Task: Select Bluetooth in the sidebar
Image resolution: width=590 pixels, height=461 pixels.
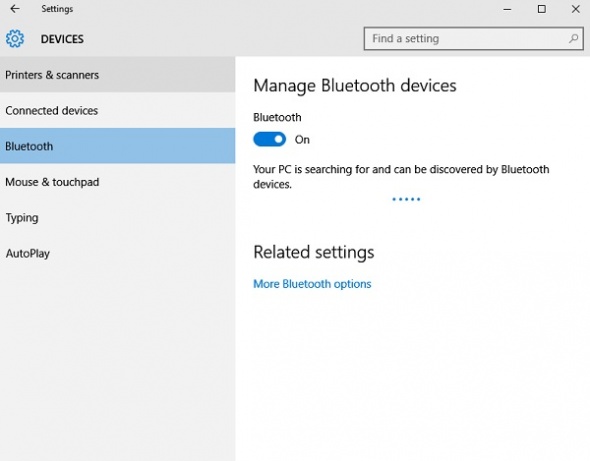Action: pos(117,146)
